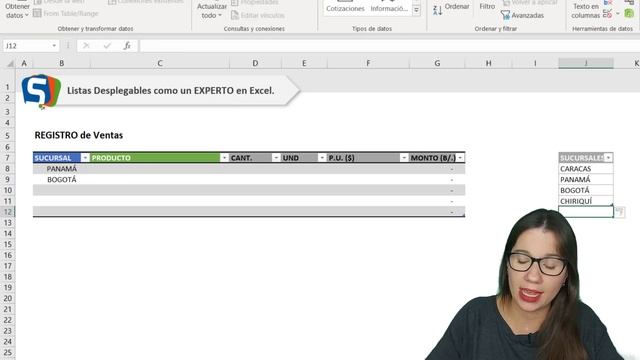The image size is (640, 360).
Task: Click the Avanzadas filter icon
Action: (x=505, y=16)
